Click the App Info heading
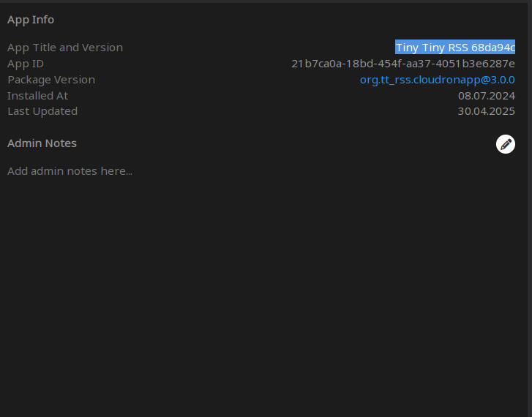The height and width of the screenshot is (417, 532). tap(31, 20)
